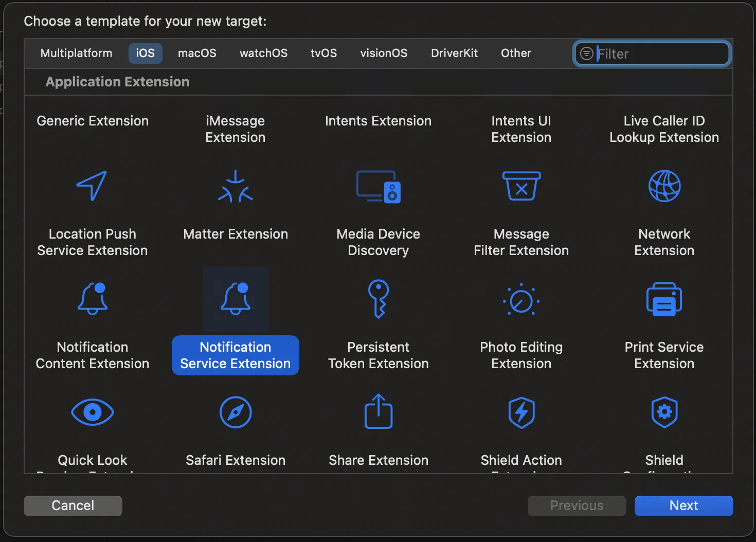Select the Location Push Service Extension arrow icon
Viewport: 756px width, 542px height.
[x=92, y=186]
